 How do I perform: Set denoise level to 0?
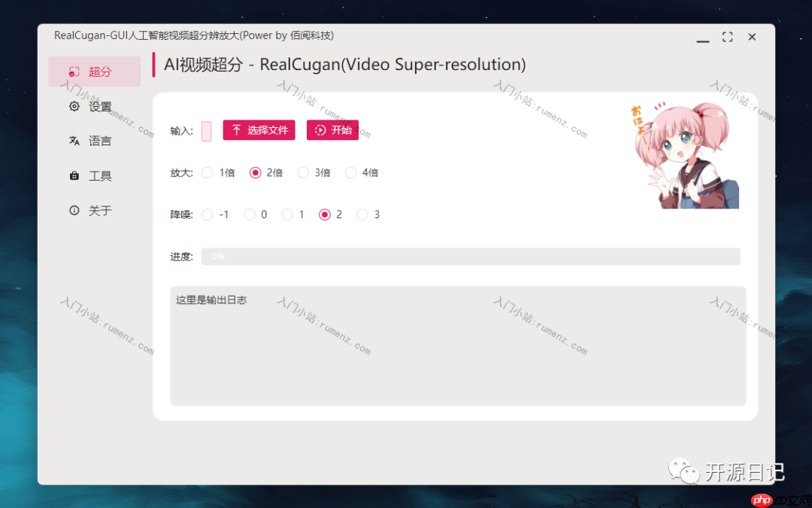[250, 214]
